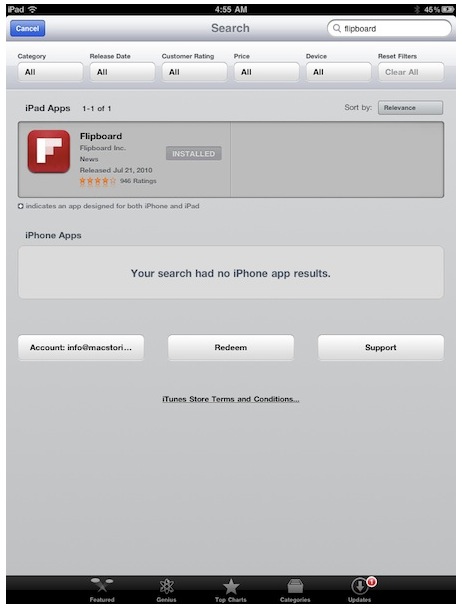The height and width of the screenshot is (611, 462).
Task: Open the Categories tray icon
Action: (x=295, y=586)
